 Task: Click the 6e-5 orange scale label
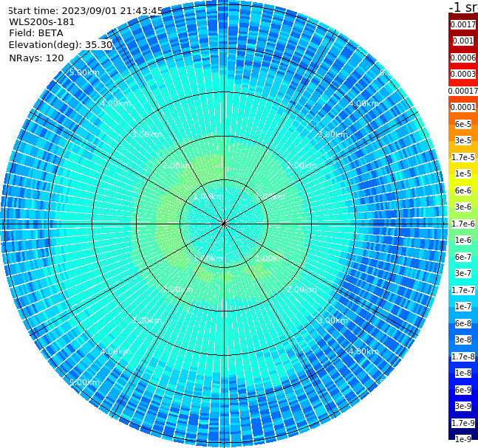[x=463, y=124]
